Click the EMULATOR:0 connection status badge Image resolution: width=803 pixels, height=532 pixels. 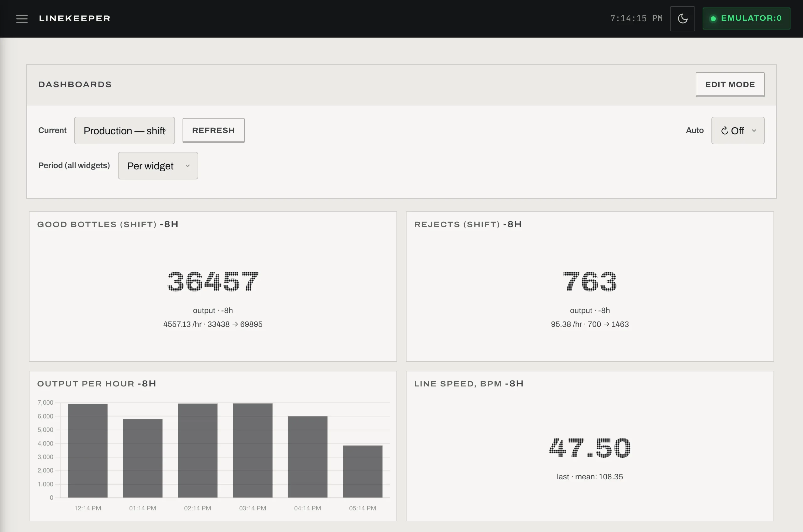[746, 18]
